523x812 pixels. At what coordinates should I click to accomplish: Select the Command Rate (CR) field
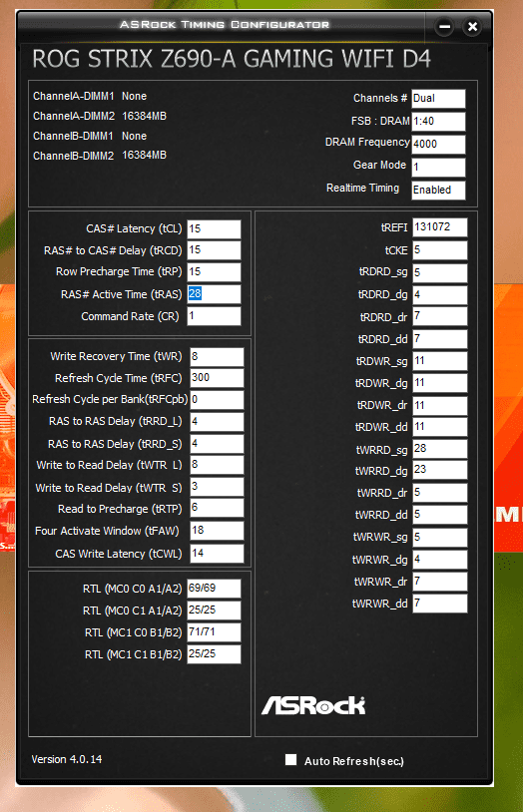point(214,316)
